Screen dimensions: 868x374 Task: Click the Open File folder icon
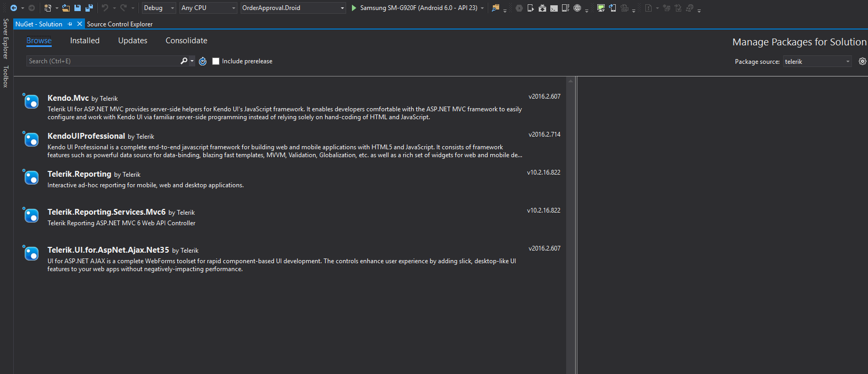pos(66,8)
